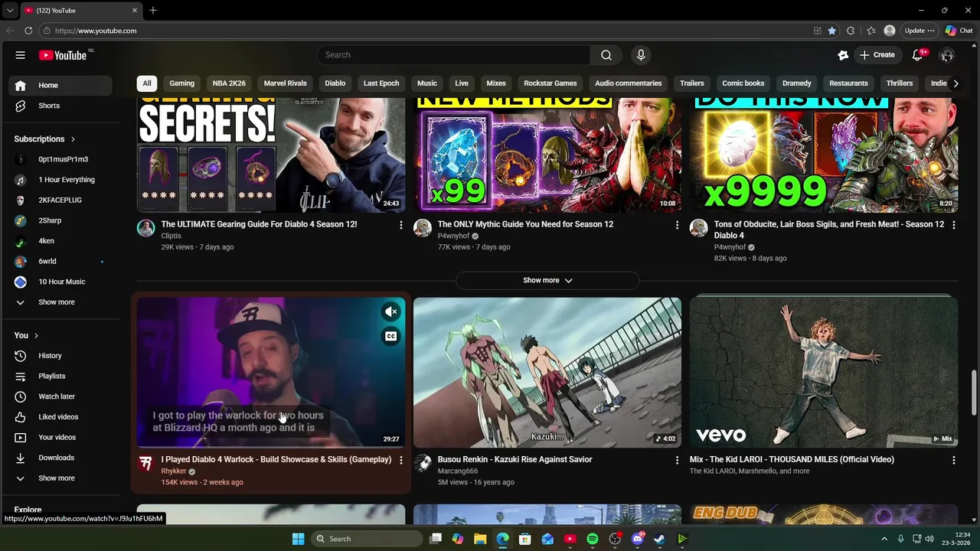Open Liked videos
This screenshot has width=980, height=551.
pyautogui.click(x=60, y=417)
